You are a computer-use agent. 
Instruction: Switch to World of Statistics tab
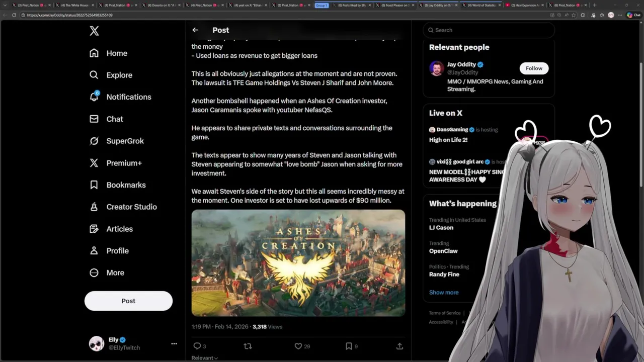point(481,5)
